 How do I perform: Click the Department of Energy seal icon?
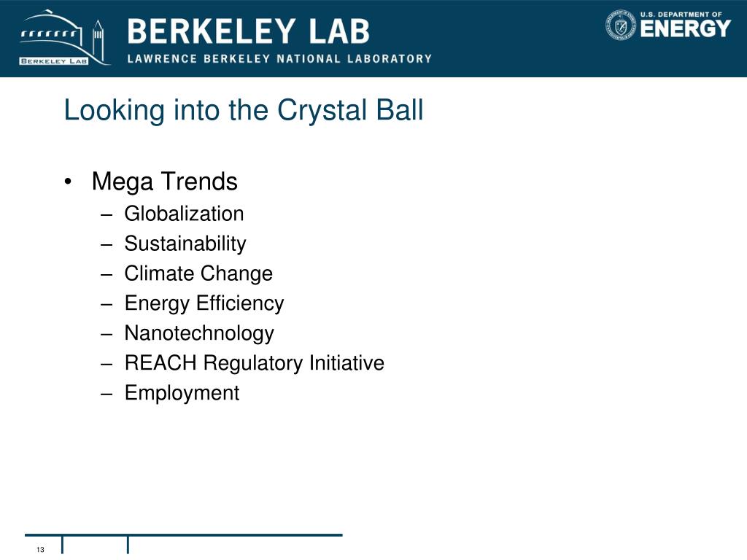[620, 25]
